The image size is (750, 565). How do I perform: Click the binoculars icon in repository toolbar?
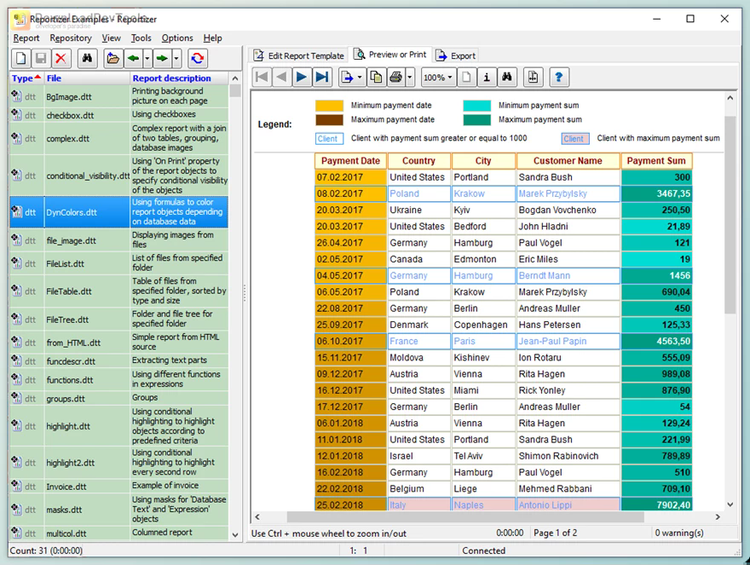tap(88, 59)
